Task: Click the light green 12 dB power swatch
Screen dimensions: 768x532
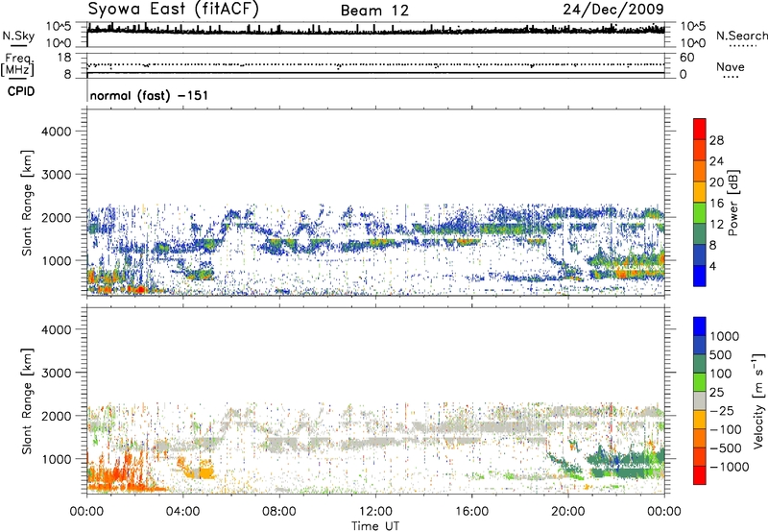Action: pyautogui.click(x=700, y=212)
